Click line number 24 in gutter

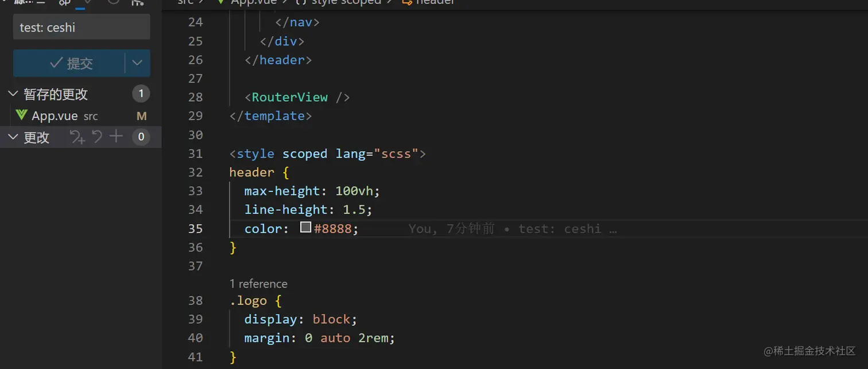click(x=195, y=22)
